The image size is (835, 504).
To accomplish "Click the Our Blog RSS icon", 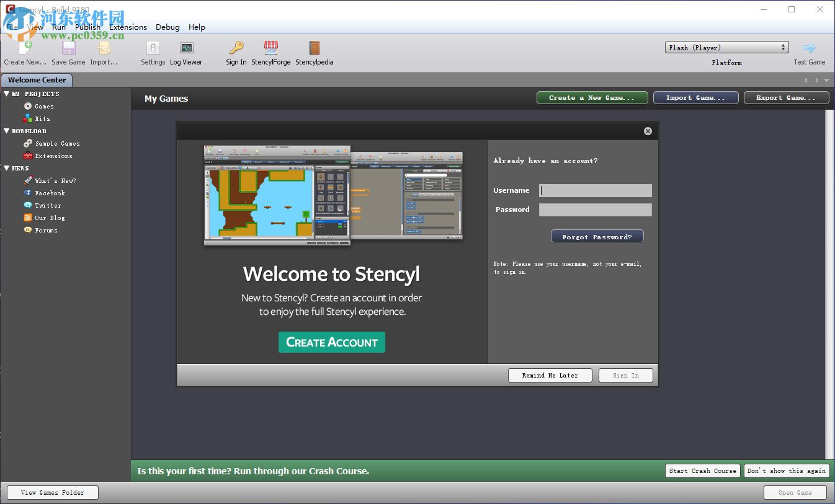I will point(27,218).
